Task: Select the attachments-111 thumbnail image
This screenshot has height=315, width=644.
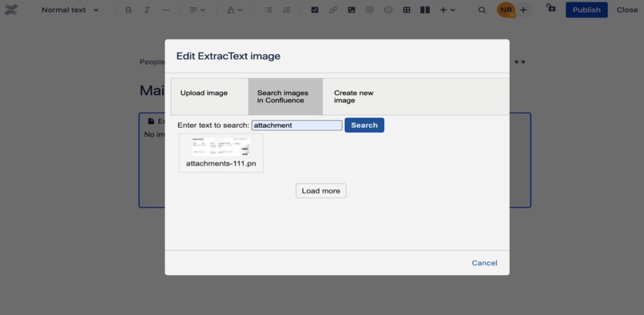Action: pos(221,147)
